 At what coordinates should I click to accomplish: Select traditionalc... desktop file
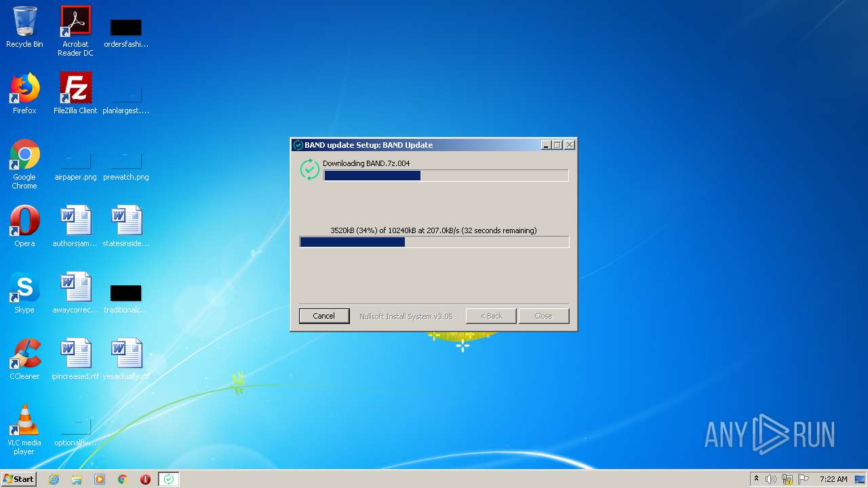(126, 298)
